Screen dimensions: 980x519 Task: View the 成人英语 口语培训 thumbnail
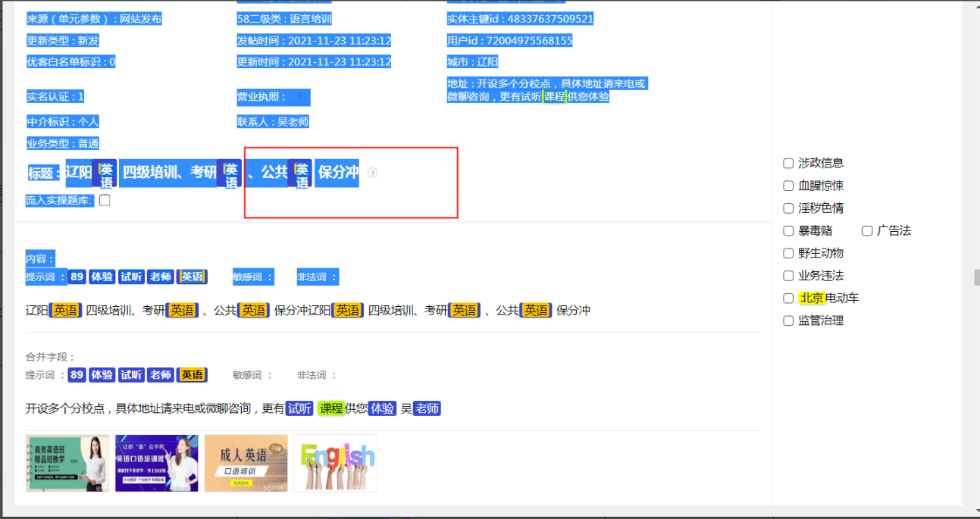coord(246,463)
